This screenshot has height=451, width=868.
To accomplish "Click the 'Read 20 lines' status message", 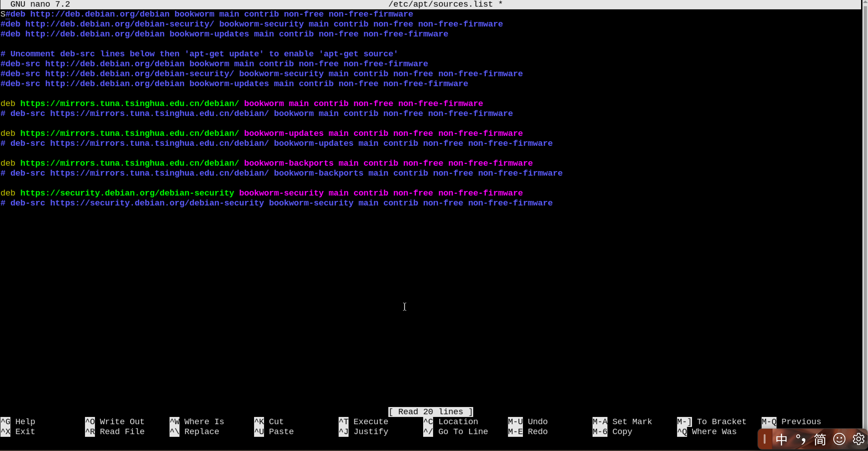I will (430, 412).
